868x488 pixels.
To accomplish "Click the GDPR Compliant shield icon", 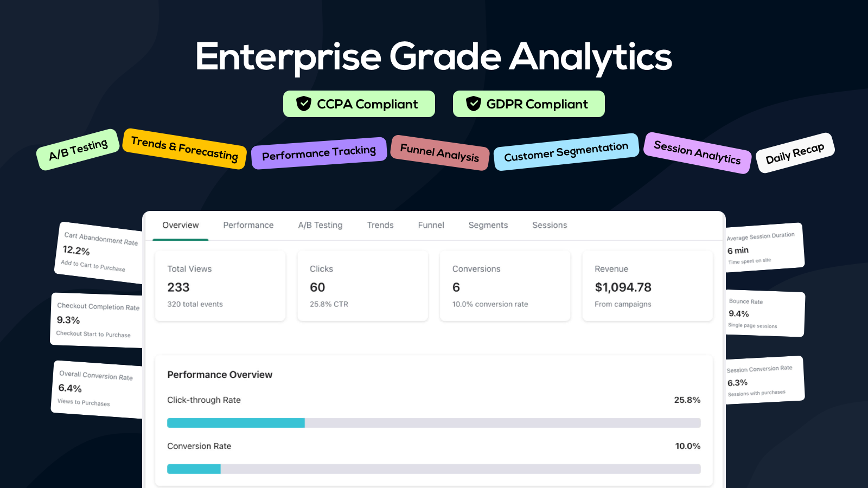I will [474, 104].
